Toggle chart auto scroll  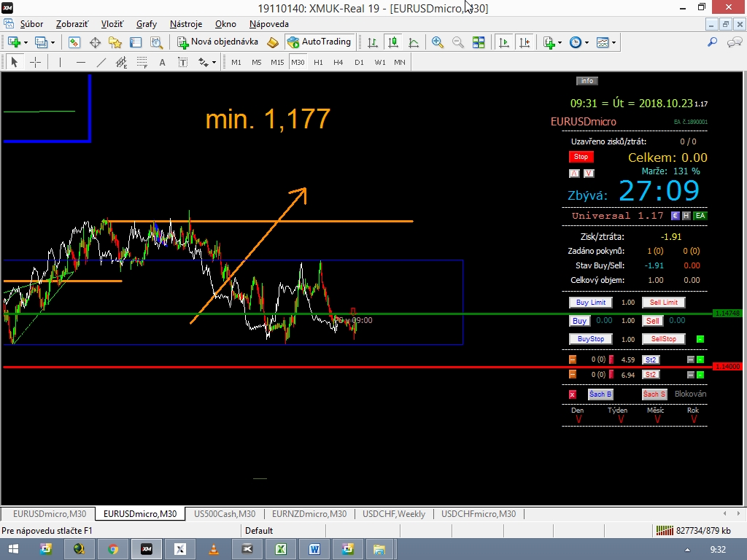pyautogui.click(x=503, y=42)
